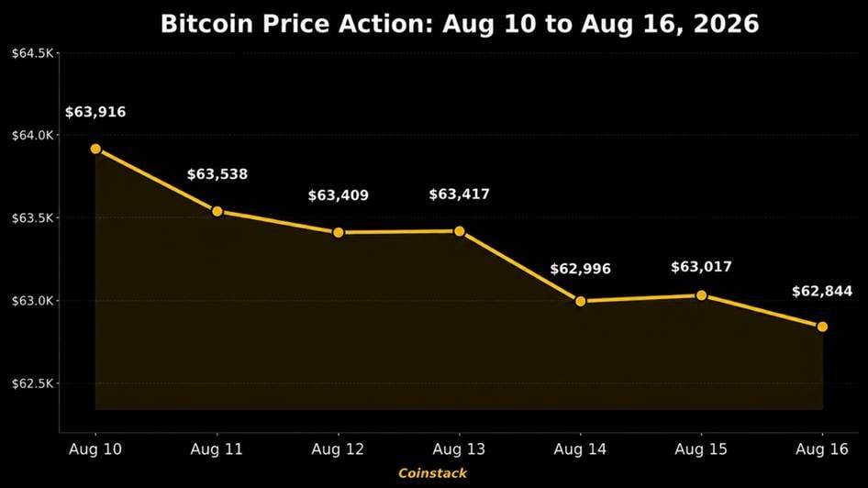Click the chart title text
This screenshot has height=488, width=868.
(460, 24)
